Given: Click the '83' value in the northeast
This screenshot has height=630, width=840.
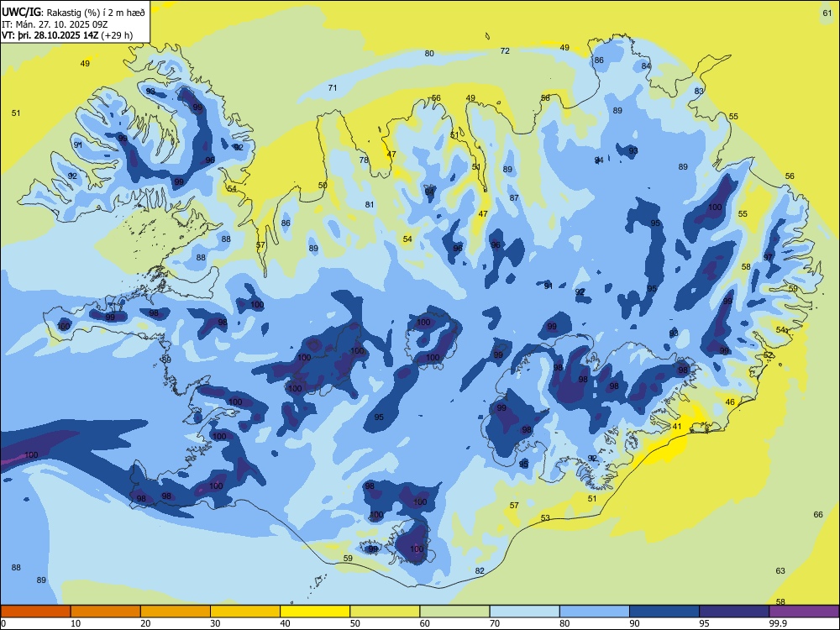Looking at the screenshot, I should point(699,91).
